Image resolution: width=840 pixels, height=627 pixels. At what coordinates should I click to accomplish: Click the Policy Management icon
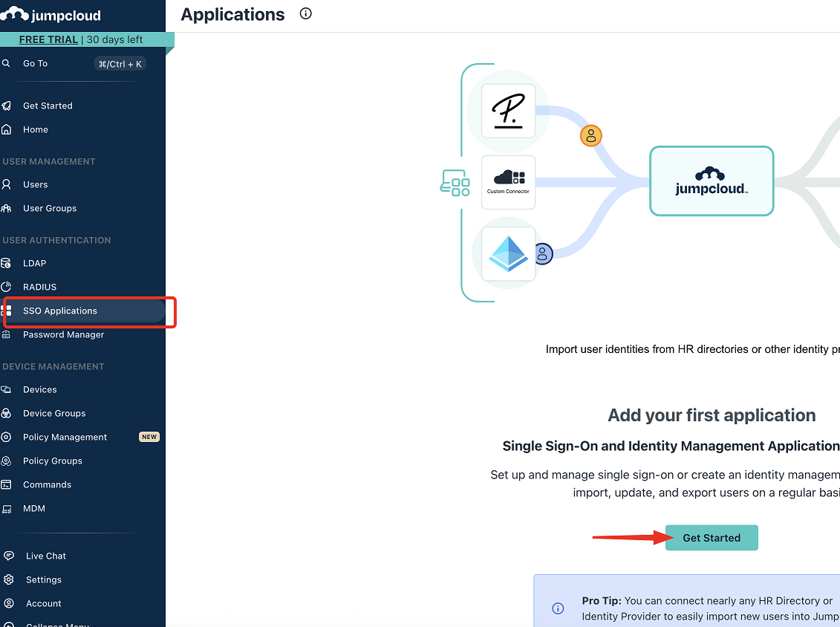6,437
